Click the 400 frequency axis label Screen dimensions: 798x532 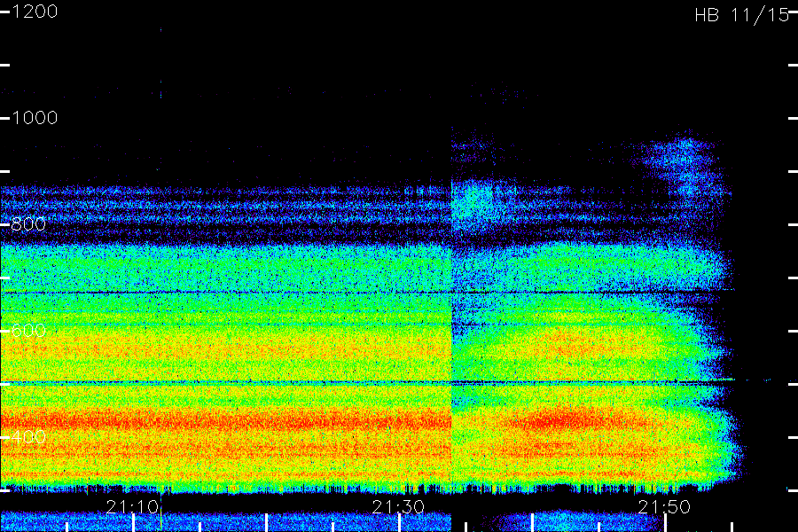[x=28, y=437]
